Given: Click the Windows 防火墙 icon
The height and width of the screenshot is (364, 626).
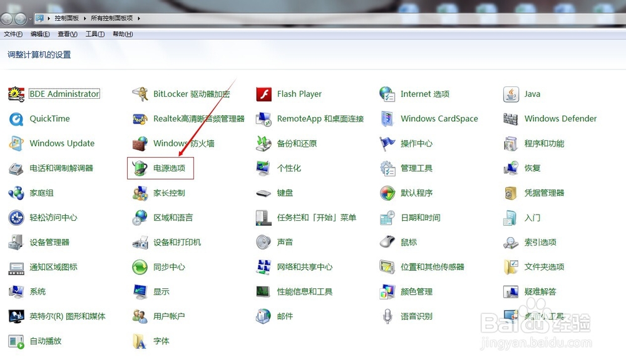Looking at the screenshot, I should (x=140, y=143).
